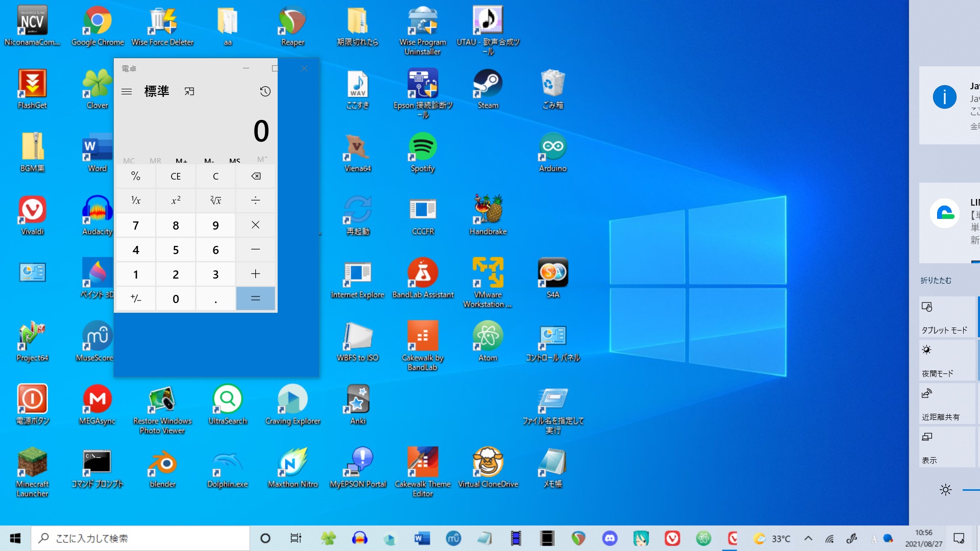Click the taskbar clock 10:56
The width and height of the screenshot is (980, 551).
(923, 538)
